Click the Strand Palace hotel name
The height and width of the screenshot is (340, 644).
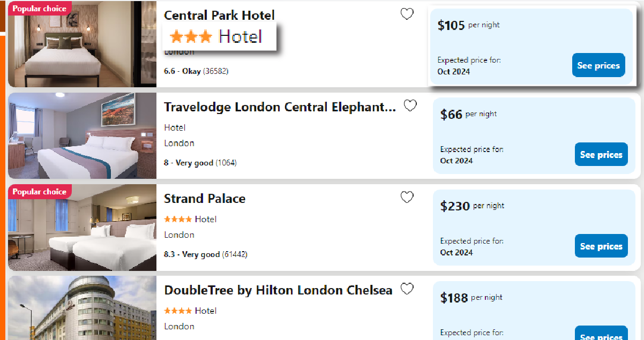click(205, 199)
